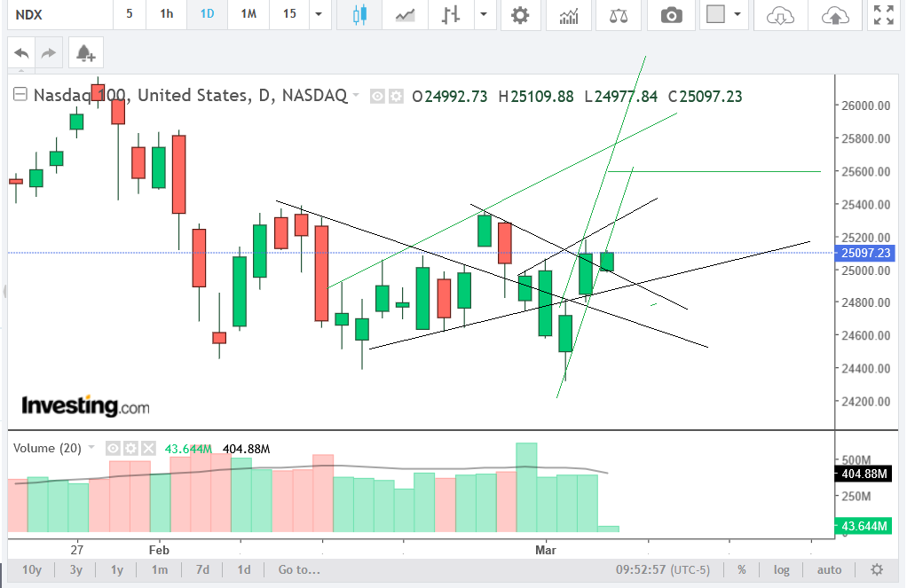Image resolution: width=907 pixels, height=588 pixels.
Task: Toggle the Volume indicator visibility
Action: (x=114, y=449)
